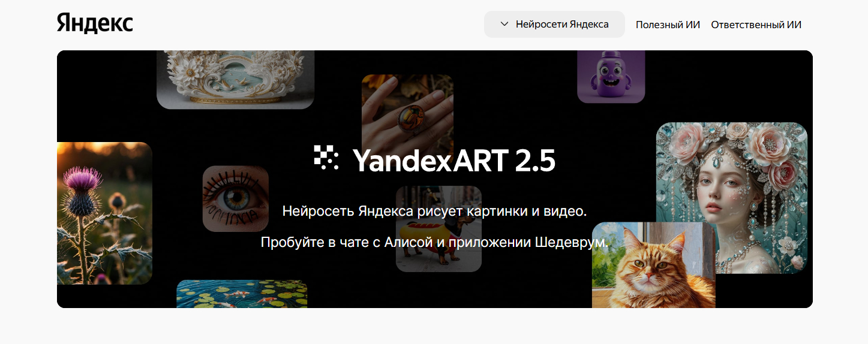Image resolution: width=868 pixels, height=344 pixels.
Task: Select the thistle flower image
Action: click(x=104, y=213)
